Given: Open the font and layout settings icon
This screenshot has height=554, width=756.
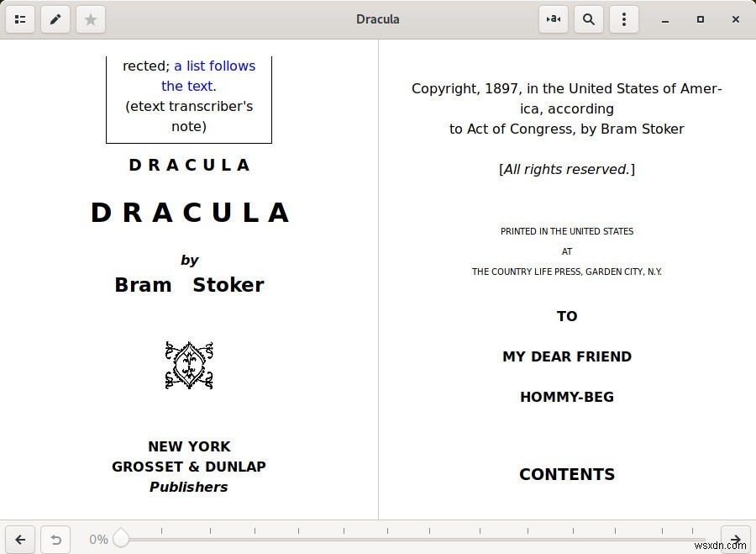Looking at the screenshot, I should (553, 19).
